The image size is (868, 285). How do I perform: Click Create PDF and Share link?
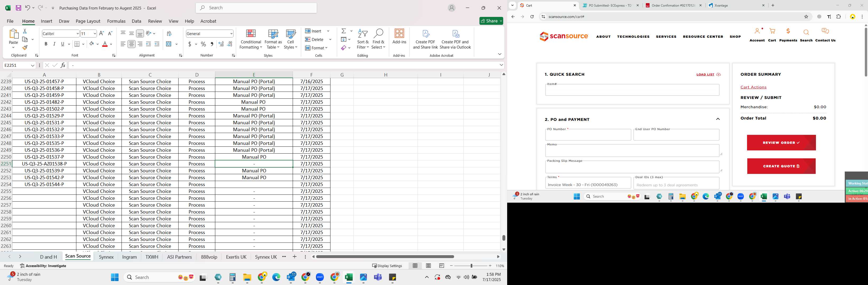(425, 39)
